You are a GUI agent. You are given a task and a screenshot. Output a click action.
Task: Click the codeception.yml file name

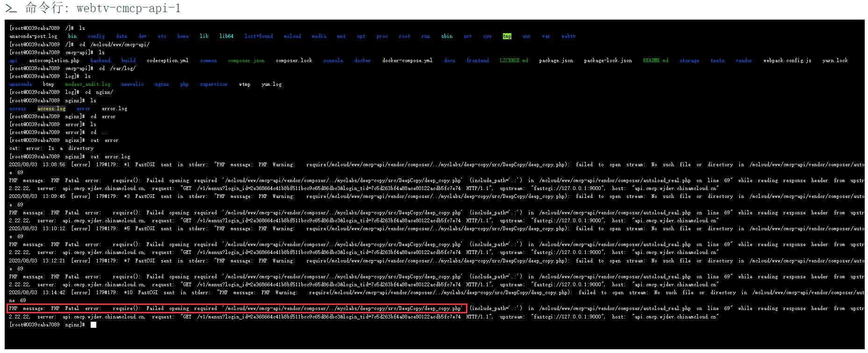coord(168,60)
